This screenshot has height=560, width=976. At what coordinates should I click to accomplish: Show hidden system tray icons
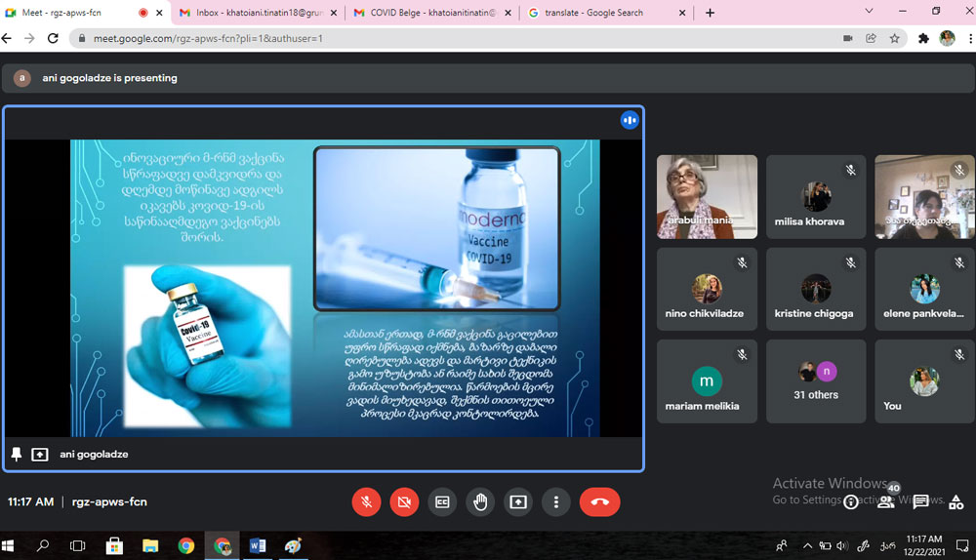tap(807, 545)
